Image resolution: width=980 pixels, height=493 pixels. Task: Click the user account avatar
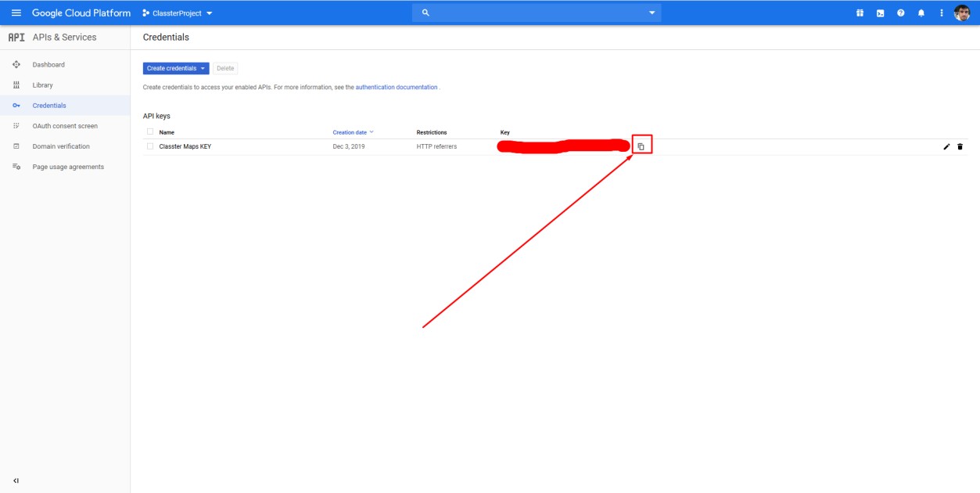(x=962, y=13)
